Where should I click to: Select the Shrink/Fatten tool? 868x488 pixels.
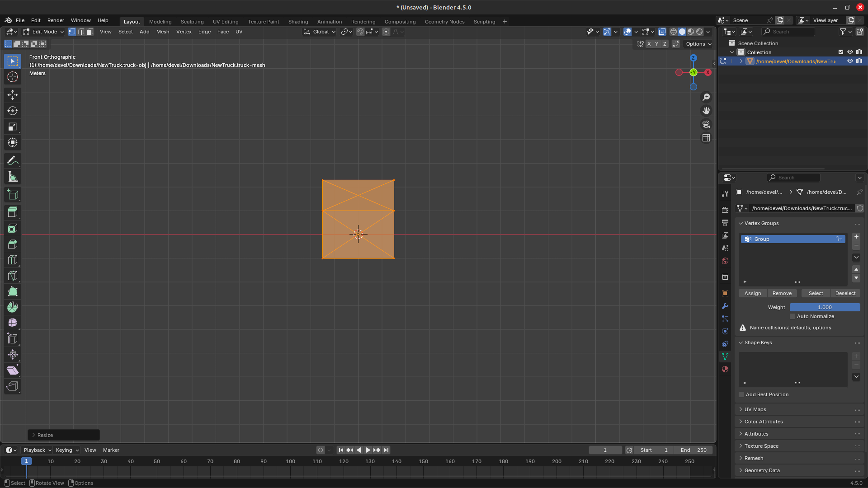(x=13, y=355)
